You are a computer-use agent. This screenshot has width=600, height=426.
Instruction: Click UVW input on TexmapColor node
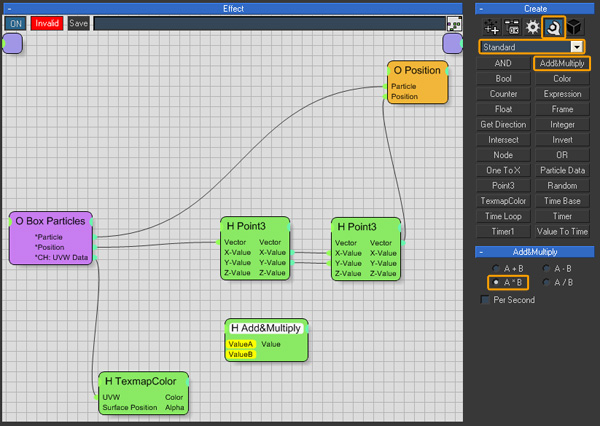[x=111, y=397]
